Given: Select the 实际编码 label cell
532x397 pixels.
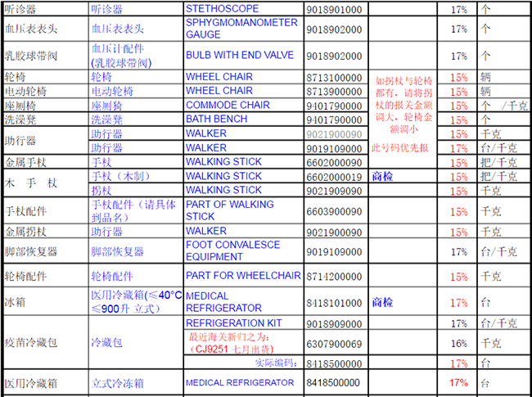Looking at the screenshot, I should tap(277, 363).
